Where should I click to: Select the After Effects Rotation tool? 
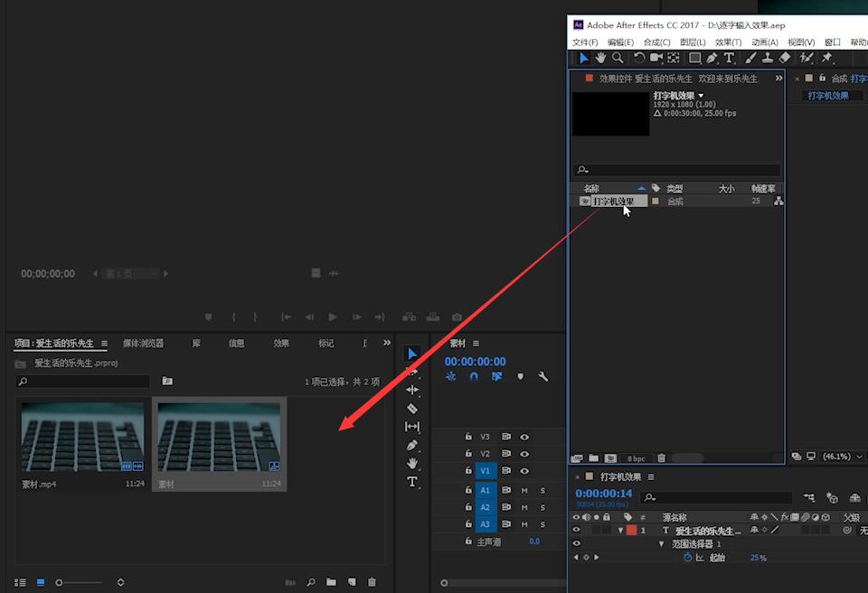point(639,58)
